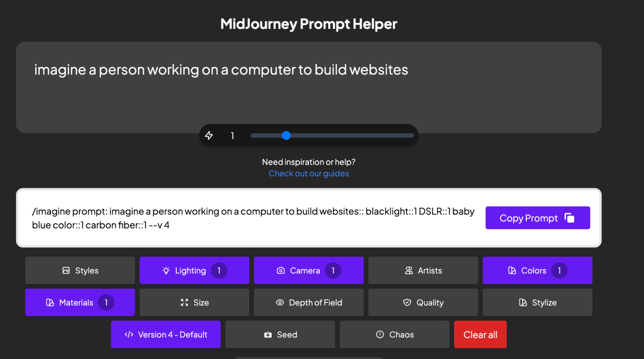Toggle the Camera option off
The width and height of the screenshot is (644, 359).
[309, 270]
